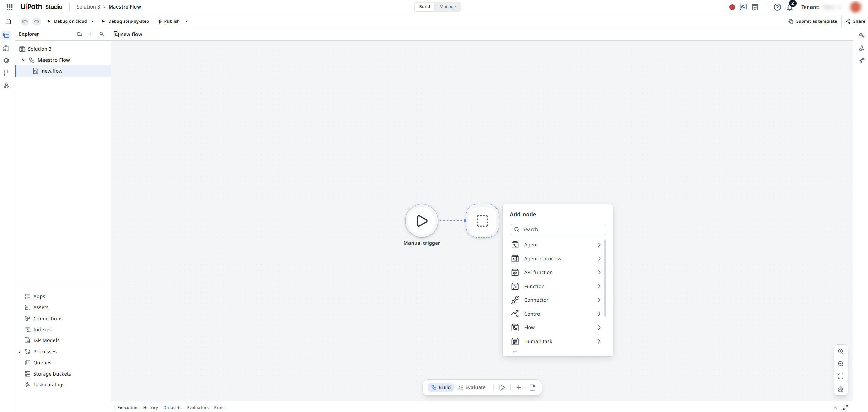Select Evaluate mode in bottom toolbar
868x412 pixels.
[x=472, y=387]
